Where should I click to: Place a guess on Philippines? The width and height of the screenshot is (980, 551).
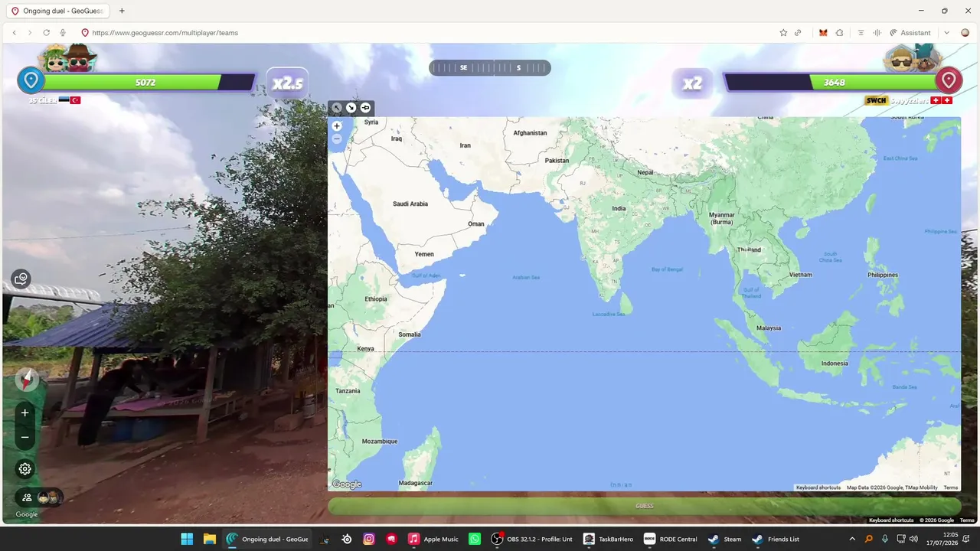[883, 275]
